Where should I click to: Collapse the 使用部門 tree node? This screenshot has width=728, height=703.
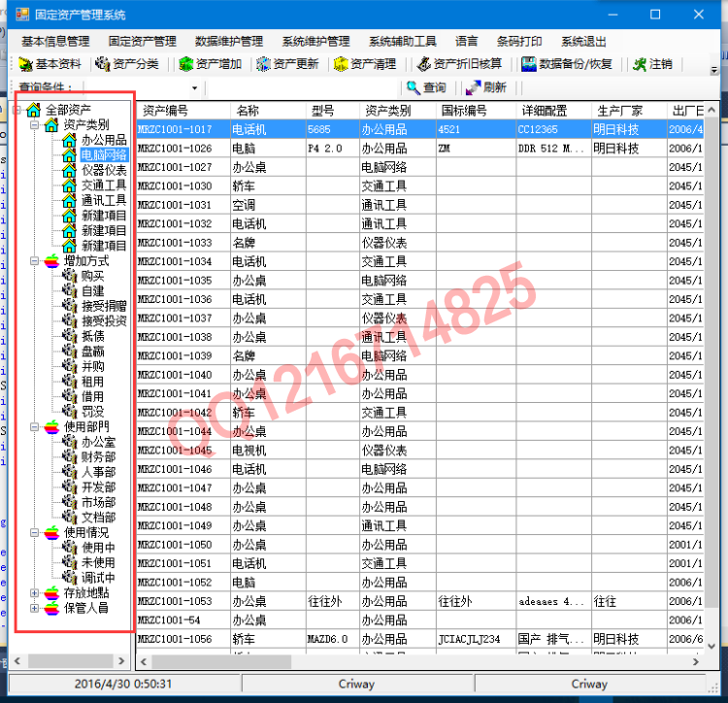pos(34,426)
